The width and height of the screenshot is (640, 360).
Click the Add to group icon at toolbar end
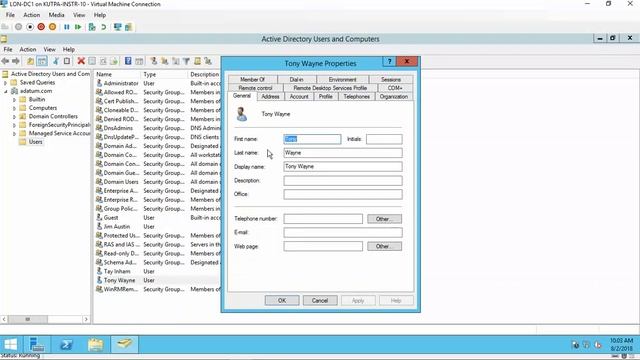(x=208, y=61)
